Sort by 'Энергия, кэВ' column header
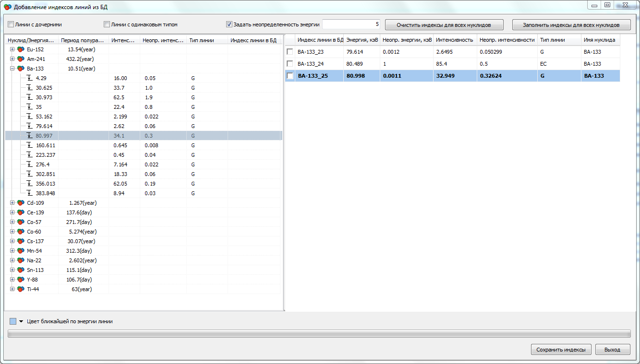640x364 pixels. [361, 40]
